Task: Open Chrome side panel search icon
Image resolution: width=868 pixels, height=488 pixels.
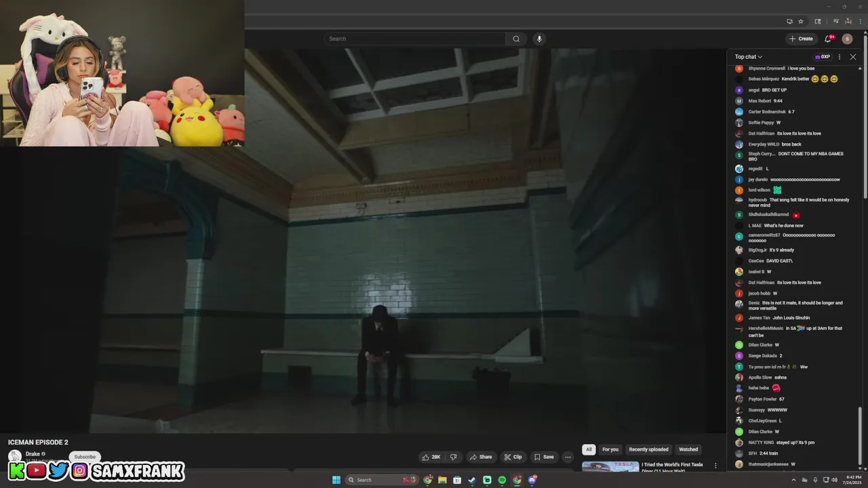Action: coord(818,21)
